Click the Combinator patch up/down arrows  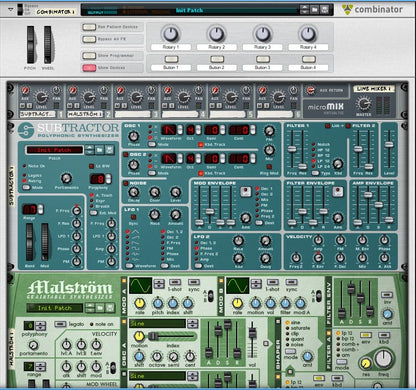[304, 10]
